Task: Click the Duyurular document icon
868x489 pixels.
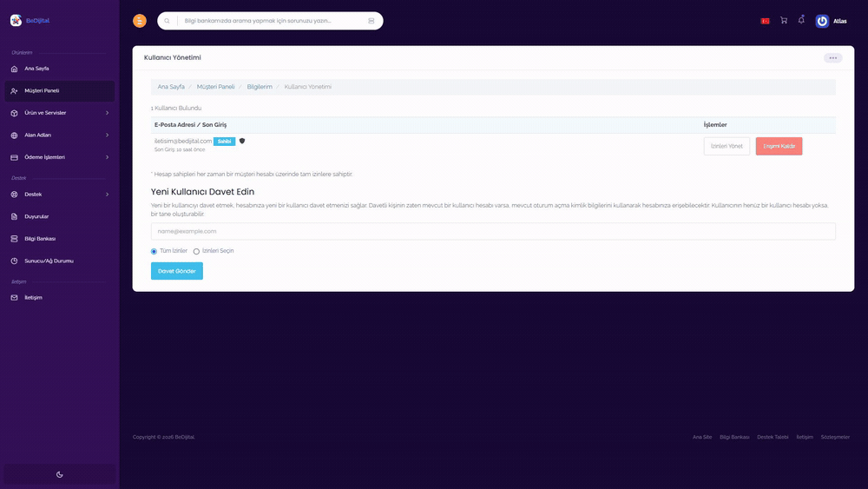Action: pos(15,216)
